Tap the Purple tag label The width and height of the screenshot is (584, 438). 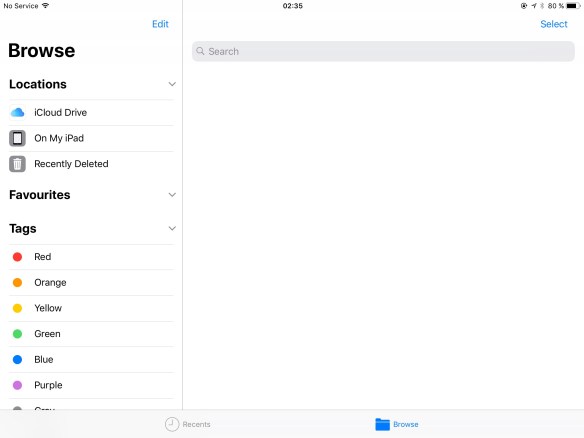point(48,385)
